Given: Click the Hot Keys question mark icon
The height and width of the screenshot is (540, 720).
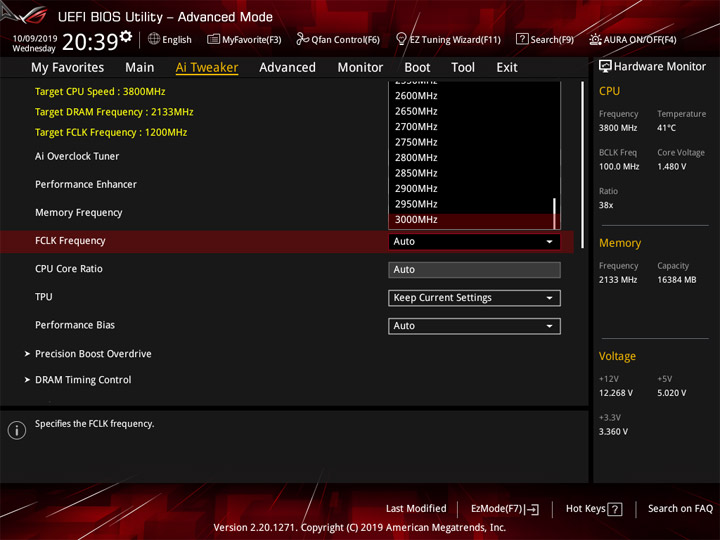Looking at the screenshot, I should 615,509.
